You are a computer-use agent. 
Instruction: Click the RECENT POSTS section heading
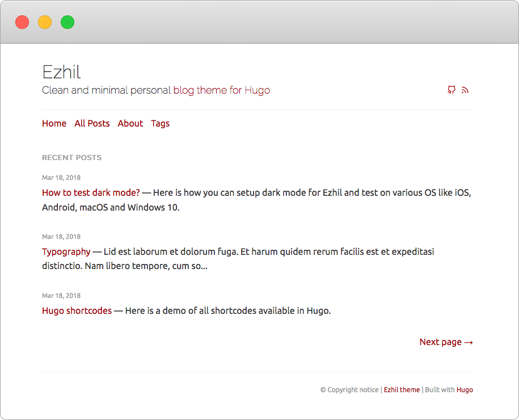pos(71,157)
